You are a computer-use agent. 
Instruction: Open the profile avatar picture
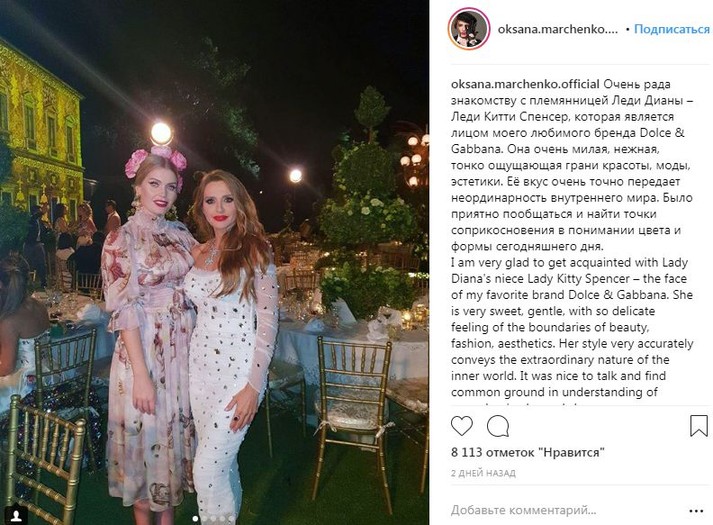click(x=469, y=29)
